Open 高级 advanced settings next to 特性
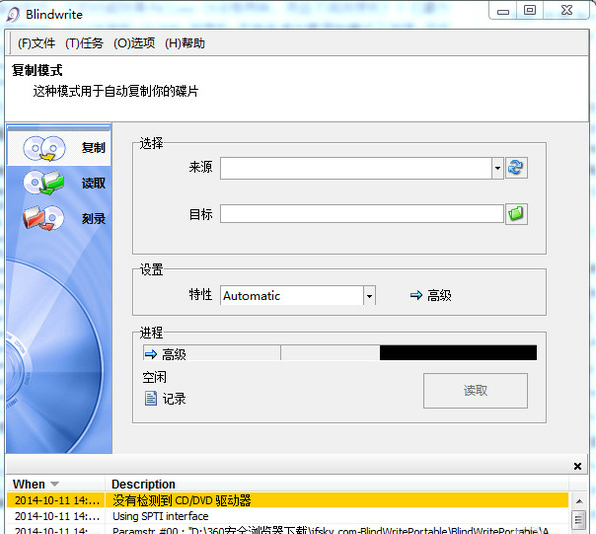The width and height of the screenshot is (596, 534). (x=431, y=295)
